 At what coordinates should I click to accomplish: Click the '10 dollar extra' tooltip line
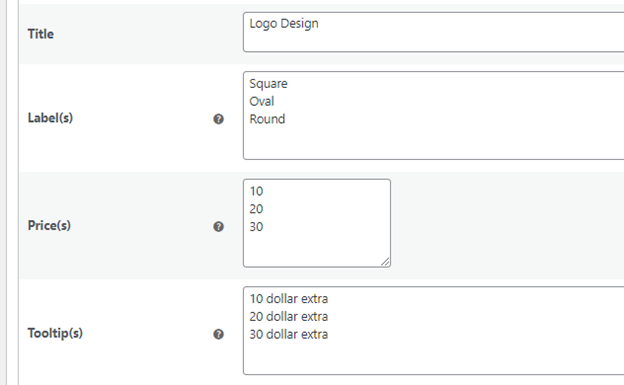pyautogui.click(x=289, y=299)
